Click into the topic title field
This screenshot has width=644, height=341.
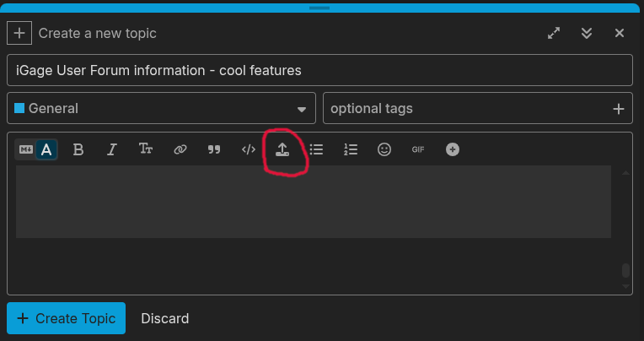[x=319, y=70]
